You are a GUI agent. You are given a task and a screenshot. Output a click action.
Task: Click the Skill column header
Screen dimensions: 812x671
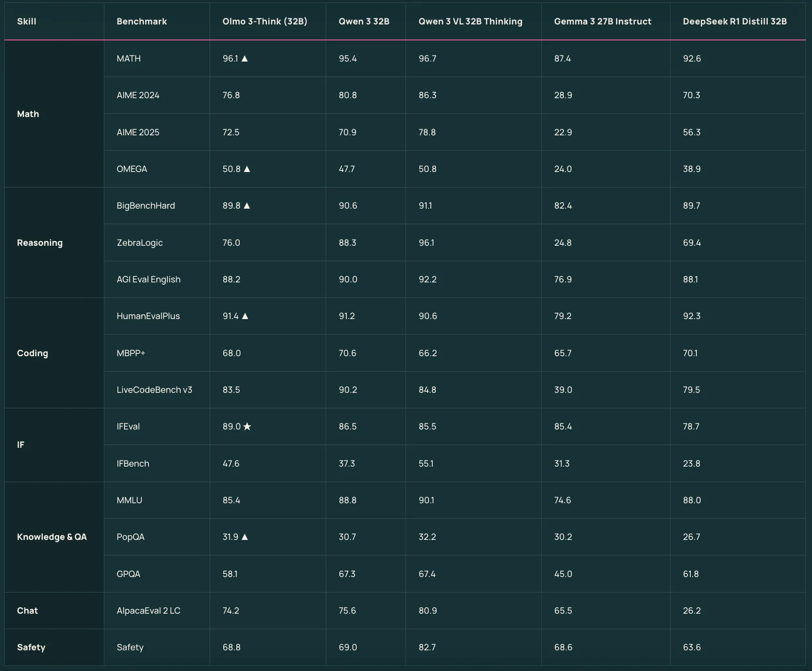pos(27,22)
